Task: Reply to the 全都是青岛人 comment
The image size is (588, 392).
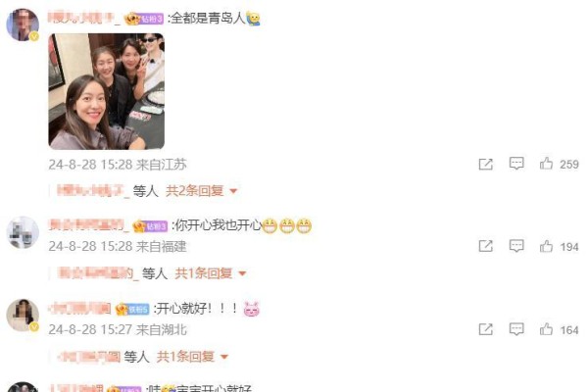Action: click(516, 164)
